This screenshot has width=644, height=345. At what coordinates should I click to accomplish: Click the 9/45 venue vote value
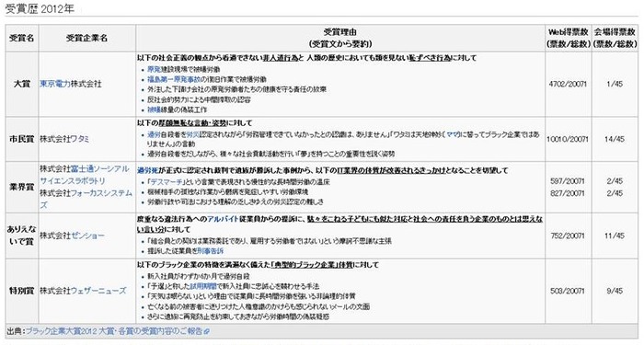[x=615, y=291]
